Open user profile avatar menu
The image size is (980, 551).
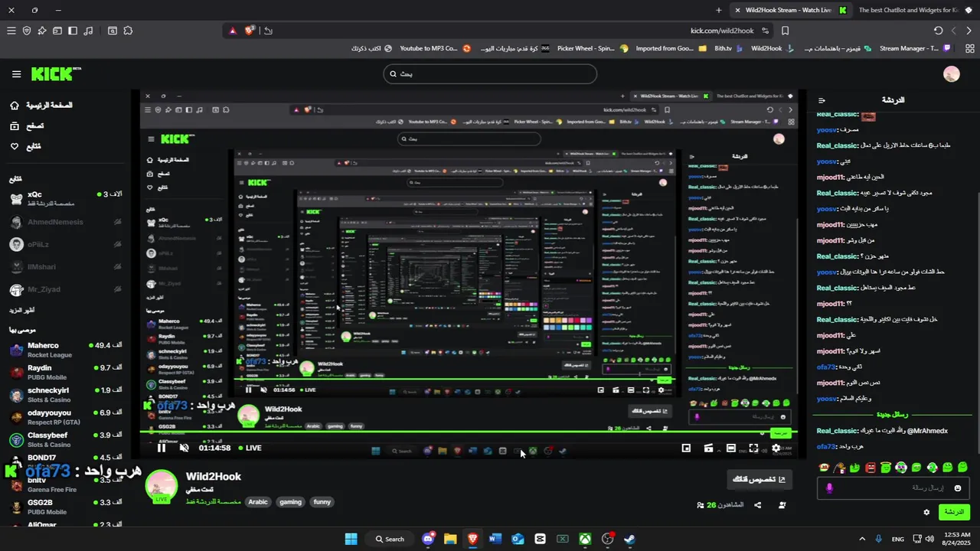951,74
